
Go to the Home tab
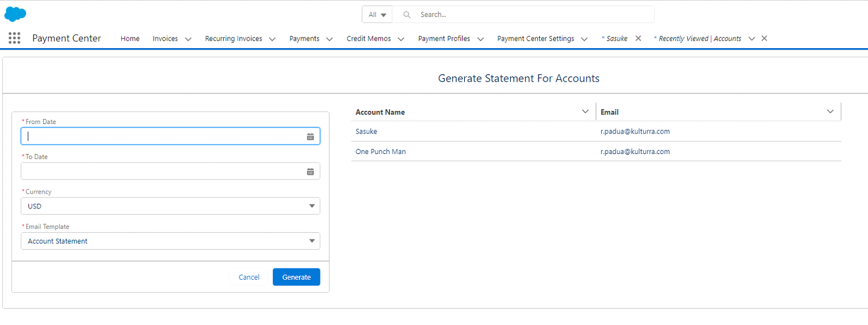[130, 39]
